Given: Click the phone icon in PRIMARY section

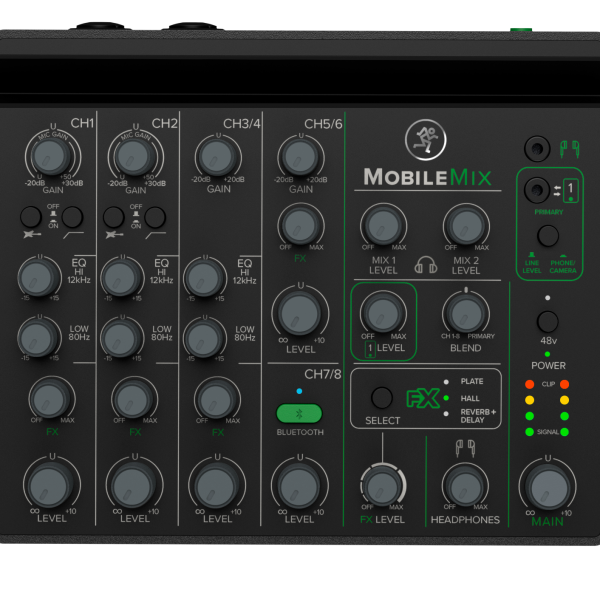Looking at the screenshot, I should 571,190.
